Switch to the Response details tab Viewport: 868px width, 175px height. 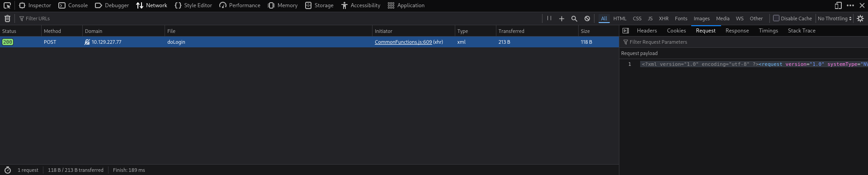click(737, 31)
